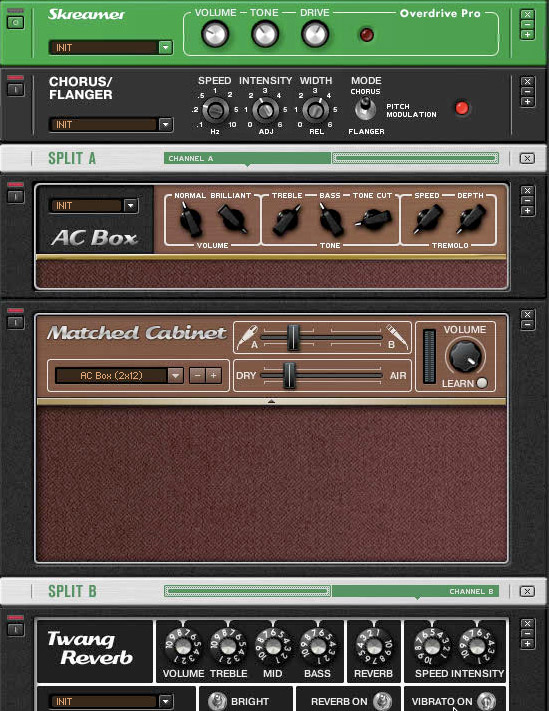Viewport: 549px width, 711px height.
Task: Click the Skreamer Volume knob
Action: pyautogui.click(x=215, y=34)
